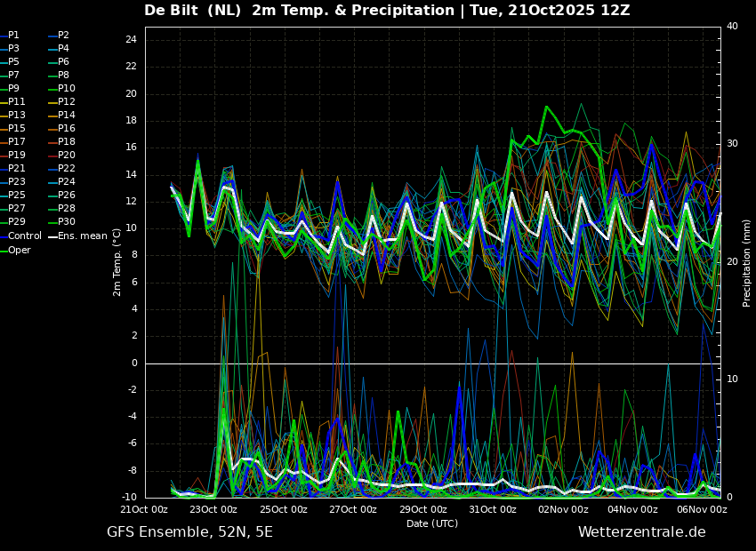Select the P30 legend label
Screen dimensions: 756x551
pyautogui.click(x=67, y=222)
